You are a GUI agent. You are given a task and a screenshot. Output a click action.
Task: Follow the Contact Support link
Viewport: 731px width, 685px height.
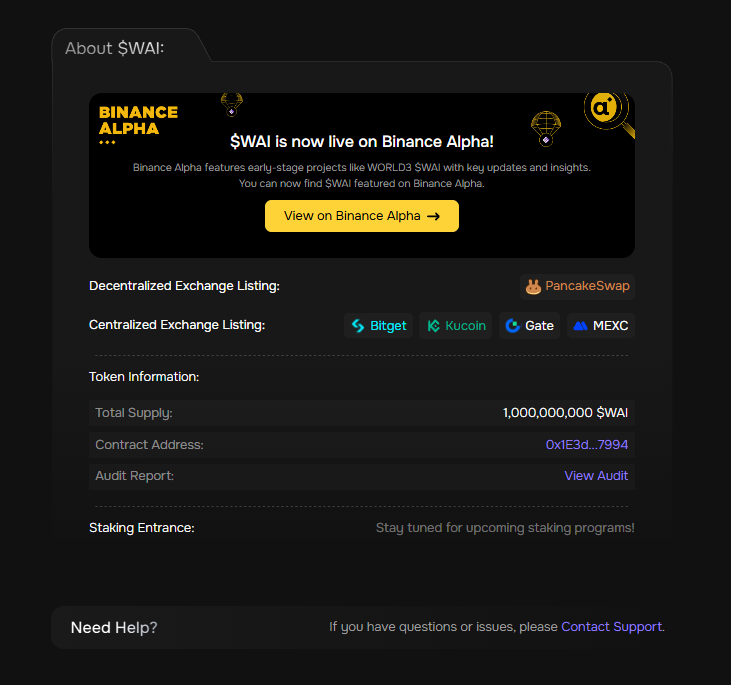(x=611, y=627)
